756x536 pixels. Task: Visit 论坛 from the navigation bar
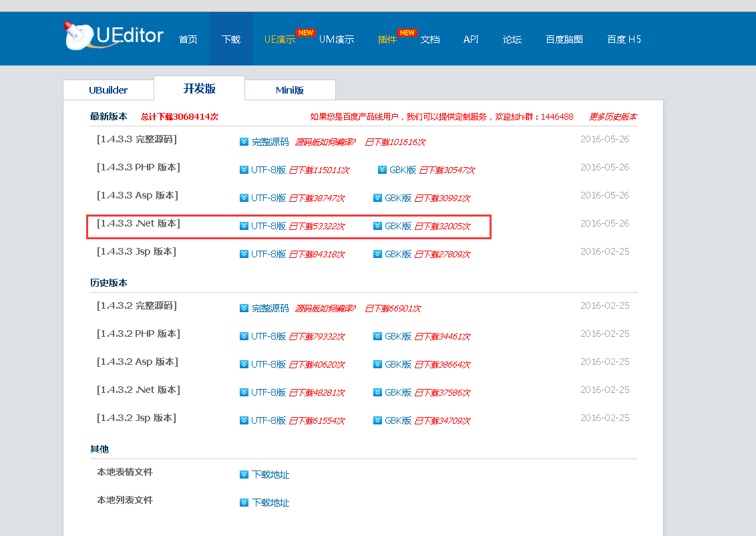coord(512,39)
